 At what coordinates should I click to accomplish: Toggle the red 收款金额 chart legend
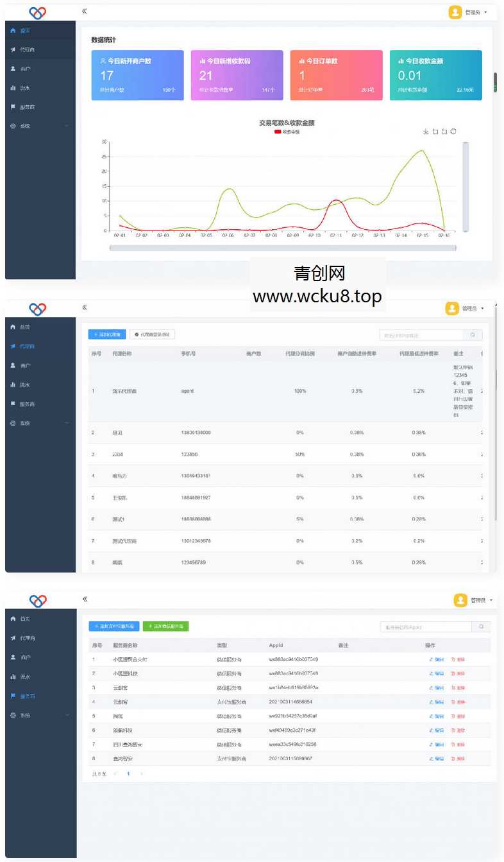[287, 132]
